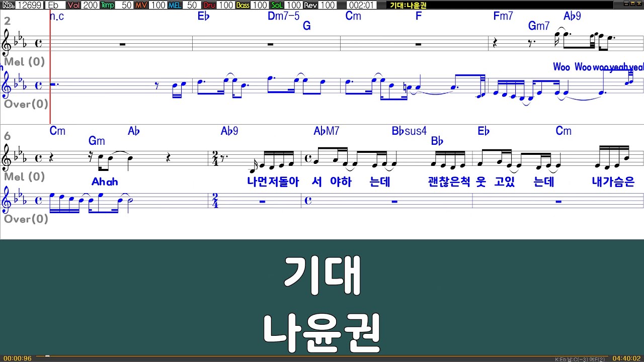Screen dimensions: 644x362
Task: Click the MV volume value 100
Action: pyautogui.click(x=158, y=5)
